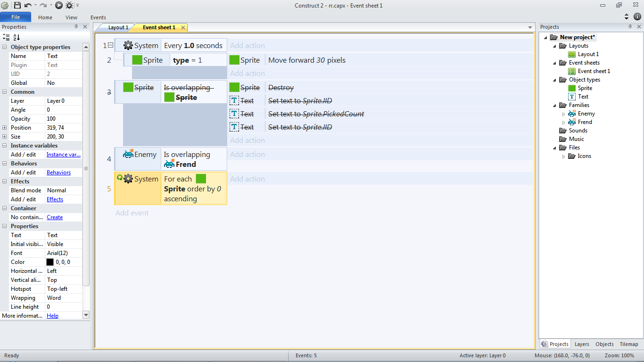
Task: Open the File menu
Action: (16, 17)
